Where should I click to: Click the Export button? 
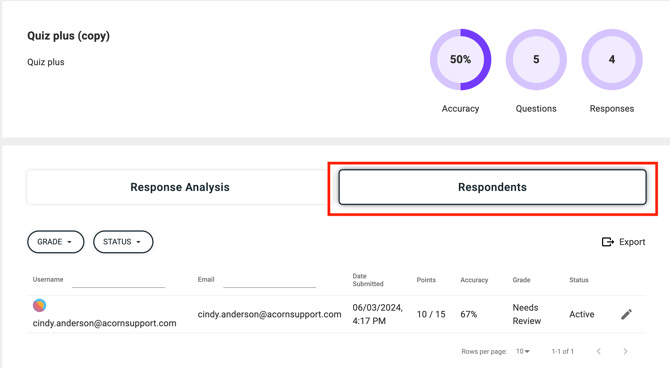(623, 242)
